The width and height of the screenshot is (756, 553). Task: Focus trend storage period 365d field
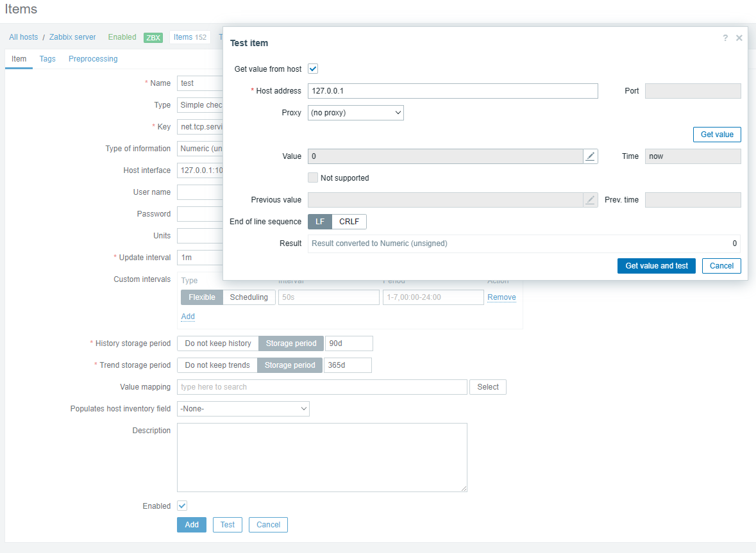pos(348,365)
